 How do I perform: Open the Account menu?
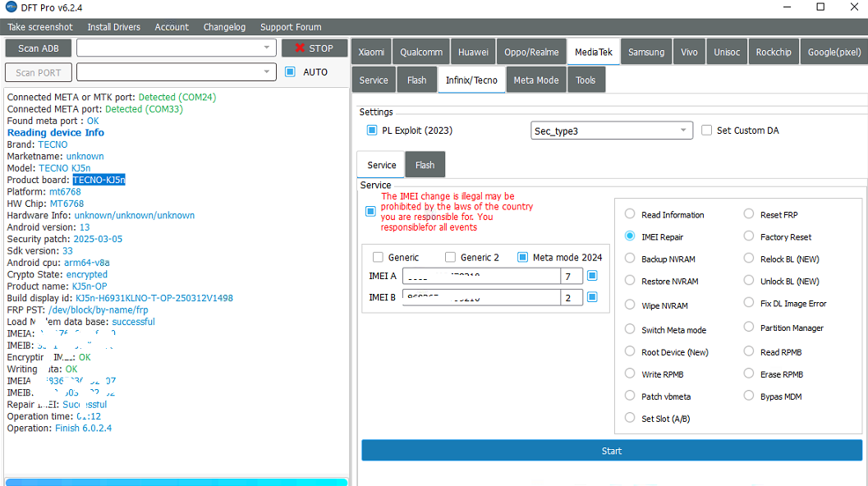172,27
